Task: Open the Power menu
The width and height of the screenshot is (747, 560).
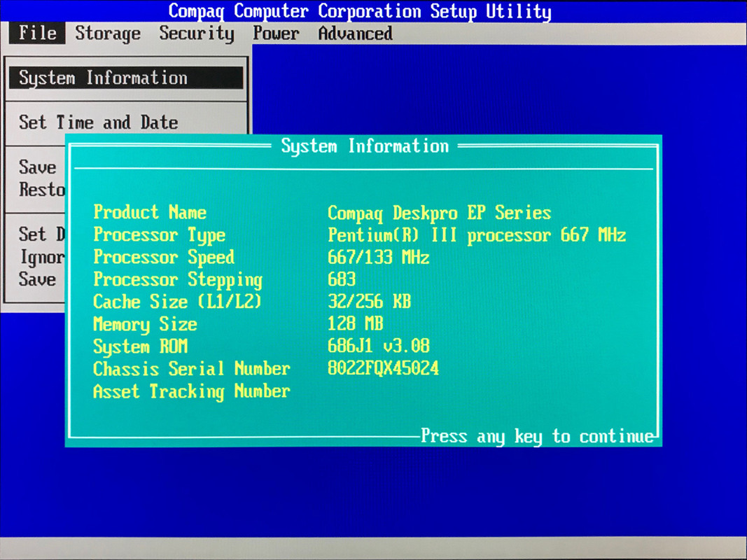Action: [276, 34]
